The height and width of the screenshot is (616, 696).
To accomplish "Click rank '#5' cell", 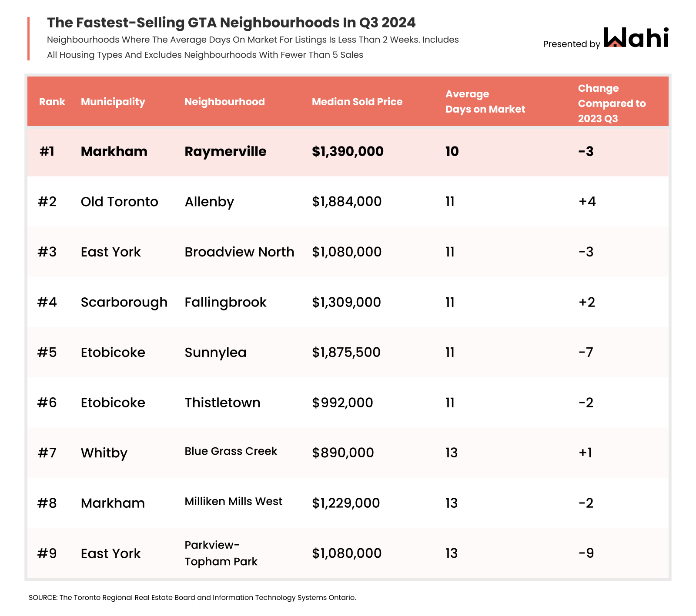I will 47,352.
